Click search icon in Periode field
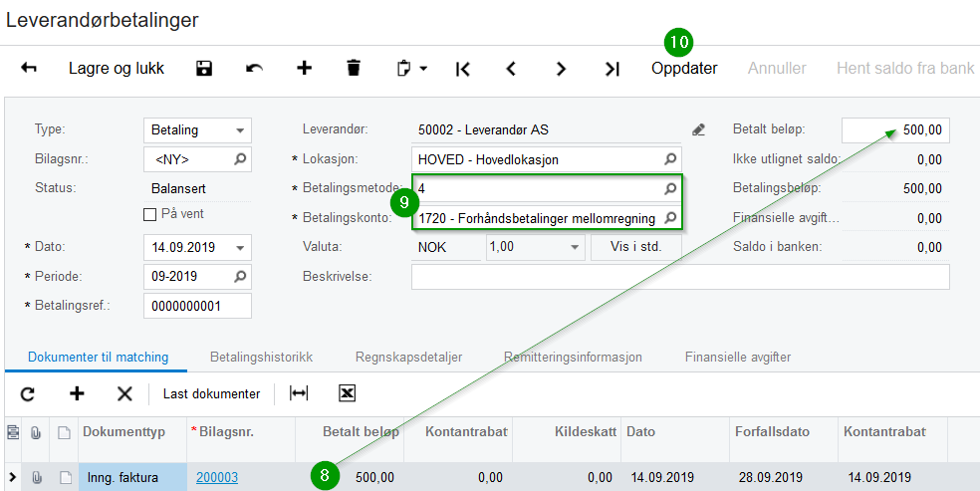The image size is (980, 491). [x=239, y=276]
